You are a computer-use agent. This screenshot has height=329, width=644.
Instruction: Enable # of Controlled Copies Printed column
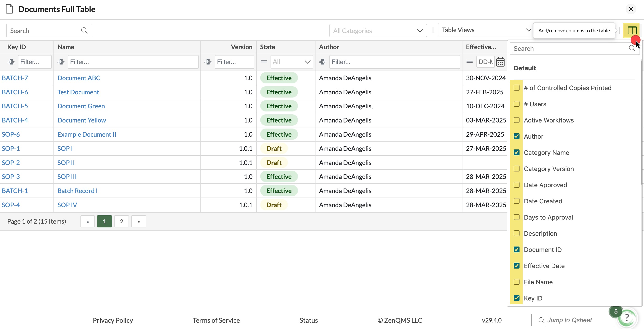(516, 88)
